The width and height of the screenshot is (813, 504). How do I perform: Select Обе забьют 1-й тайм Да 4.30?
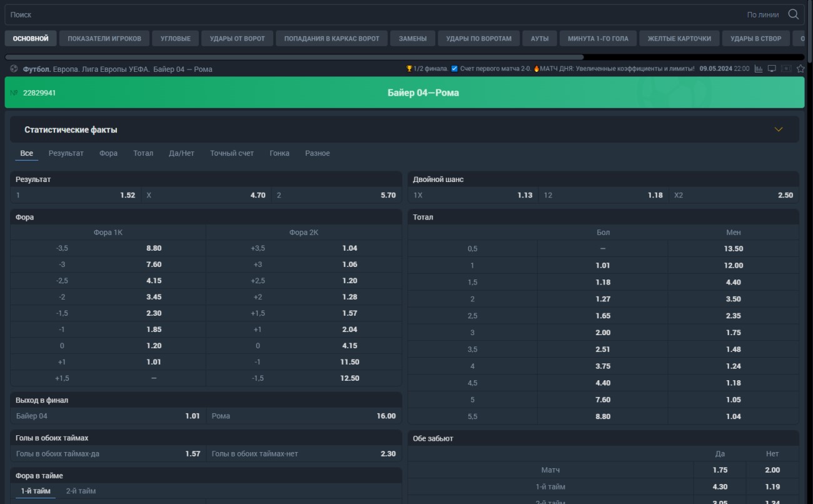tap(720, 486)
